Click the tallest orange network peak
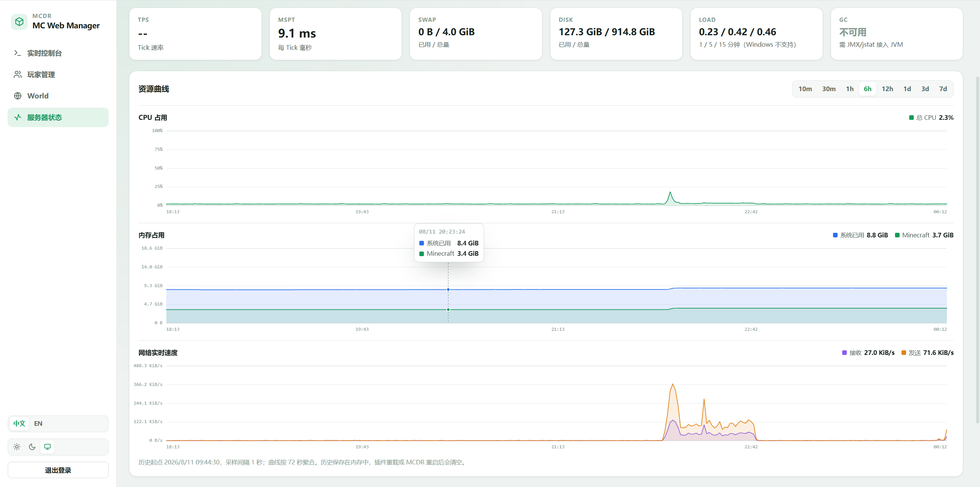The height and width of the screenshot is (487, 980). pyautogui.click(x=673, y=384)
